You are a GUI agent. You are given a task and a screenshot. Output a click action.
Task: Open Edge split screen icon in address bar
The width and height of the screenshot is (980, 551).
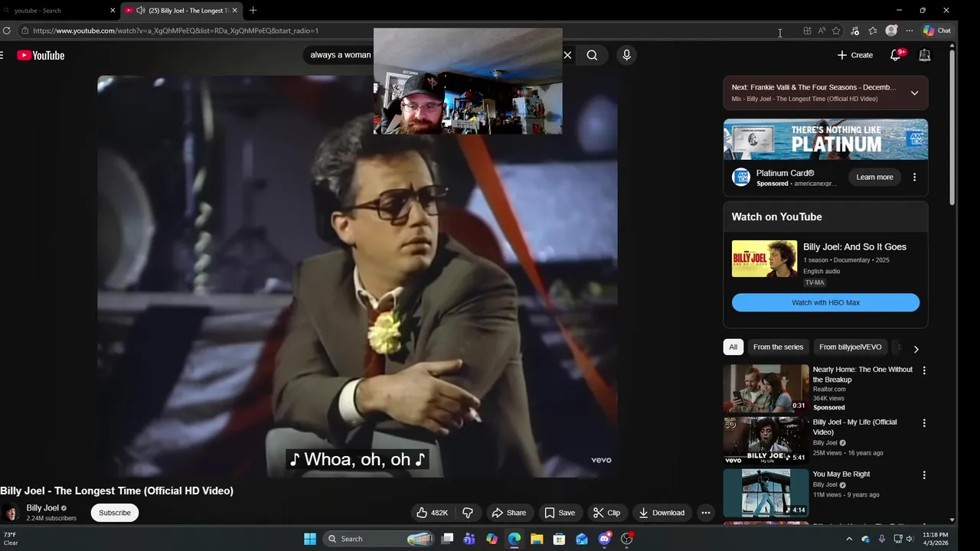[807, 31]
